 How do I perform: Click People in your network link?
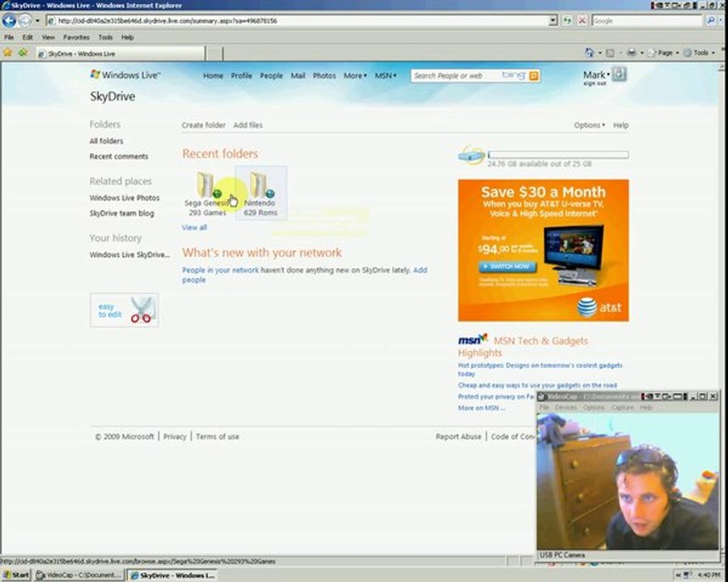(x=221, y=270)
